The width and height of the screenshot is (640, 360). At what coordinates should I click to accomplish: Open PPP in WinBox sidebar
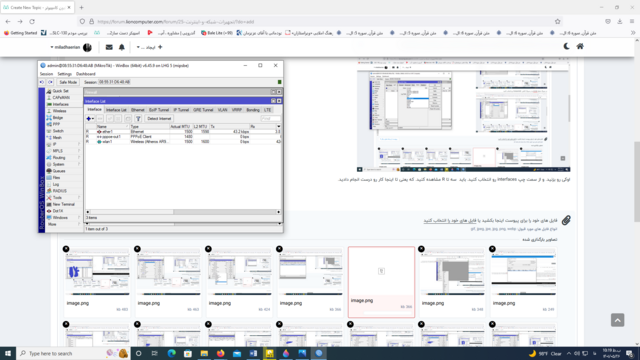point(56,124)
